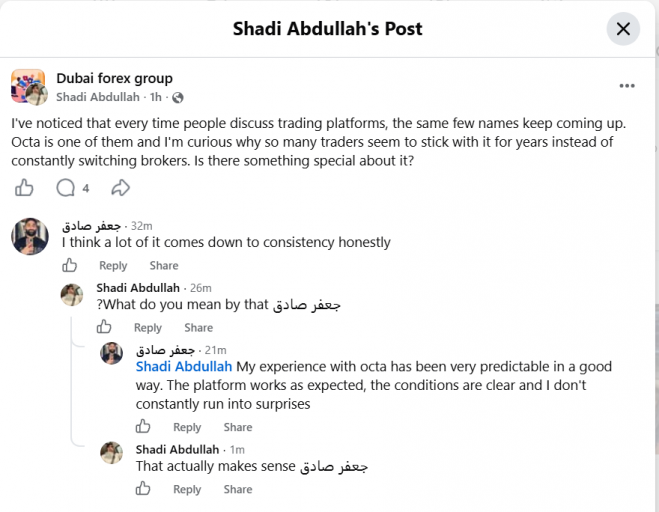Viewport: 659px width, 512px height.
Task: Open the Dubai forex group page link
Action: 114,78
